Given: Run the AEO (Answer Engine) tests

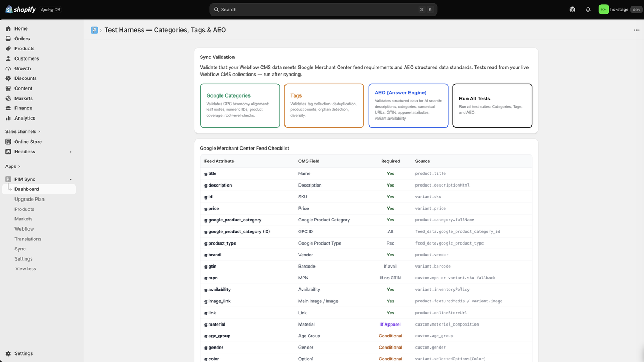Looking at the screenshot, I should pyautogui.click(x=408, y=106).
